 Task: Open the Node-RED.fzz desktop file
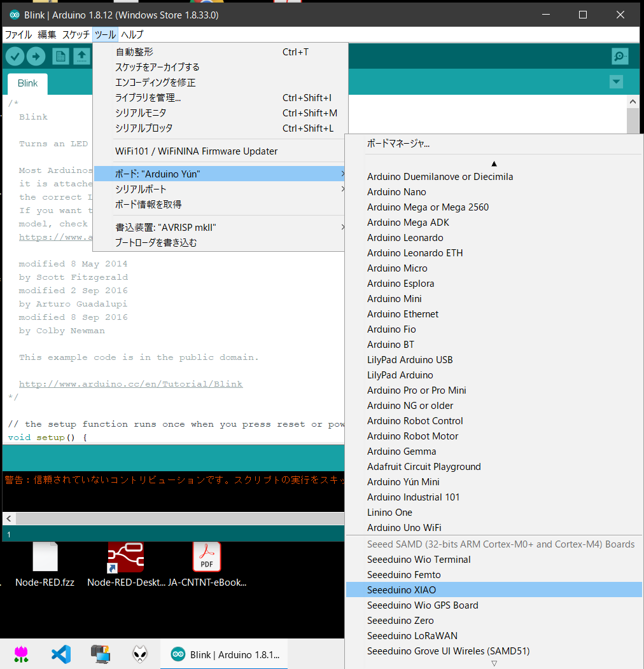[x=45, y=565]
